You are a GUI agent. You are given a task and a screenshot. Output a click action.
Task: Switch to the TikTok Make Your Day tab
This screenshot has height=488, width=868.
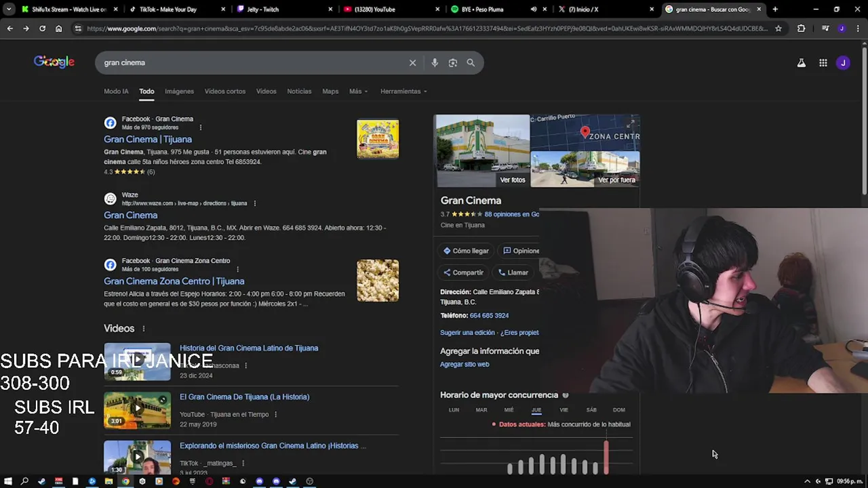[176, 9]
